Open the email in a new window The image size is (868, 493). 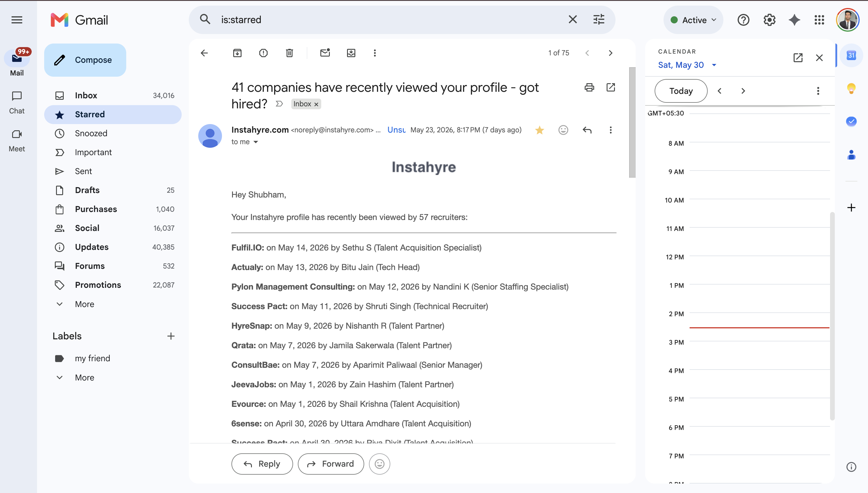[x=610, y=87]
